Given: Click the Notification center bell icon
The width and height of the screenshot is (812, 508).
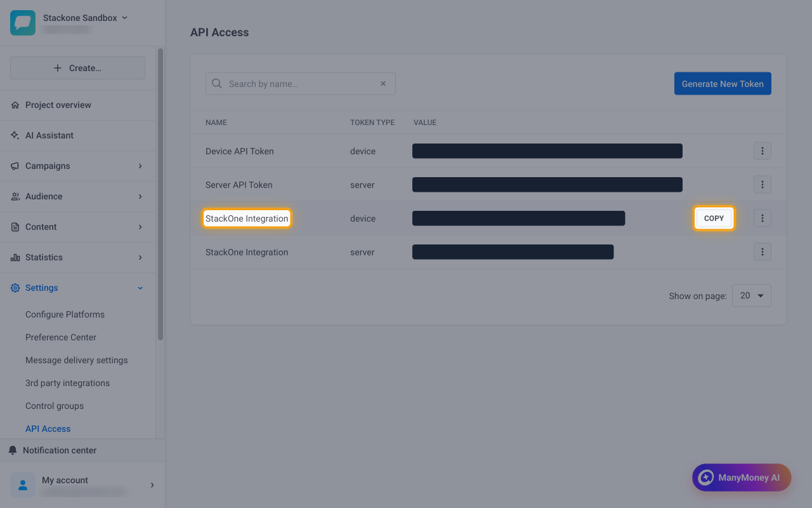Looking at the screenshot, I should click(x=13, y=450).
